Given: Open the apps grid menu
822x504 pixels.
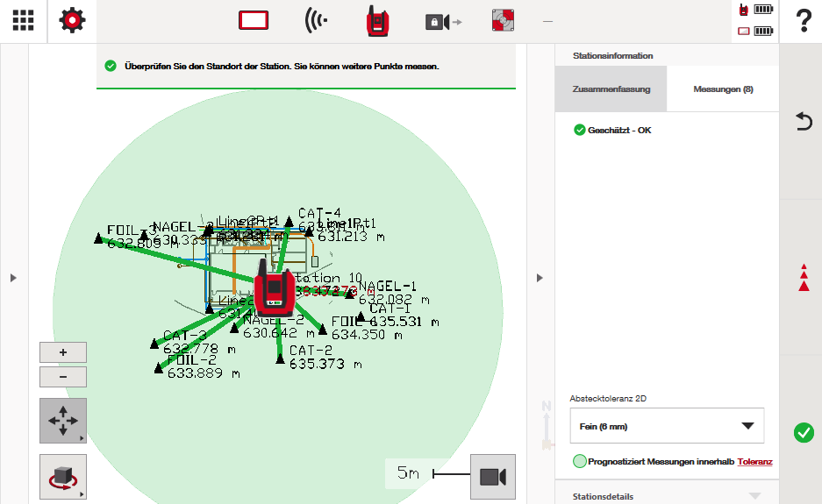Looking at the screenshot, I should (x=24, y=21).
